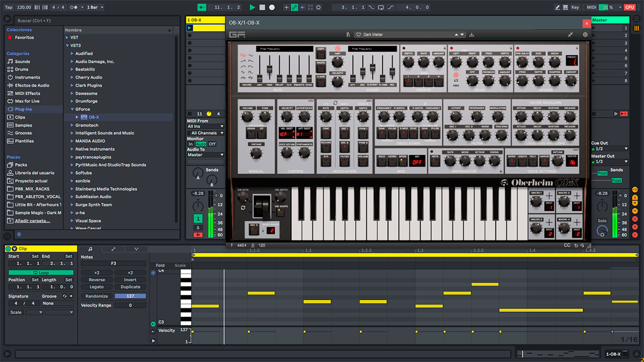
Task: Toggle the Key map mode switch
Action: 575,8
